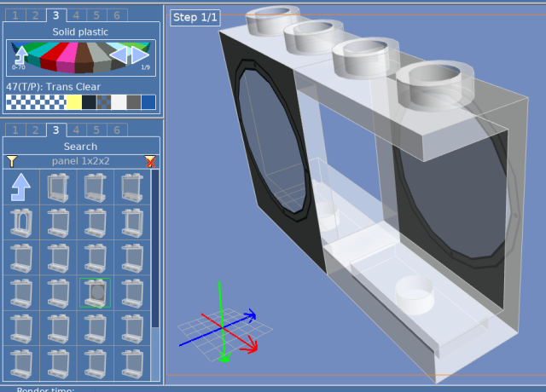546x392 pixels.
Task: Clear the part search filter
Action: pyautogui.click(x=150, y=161)
